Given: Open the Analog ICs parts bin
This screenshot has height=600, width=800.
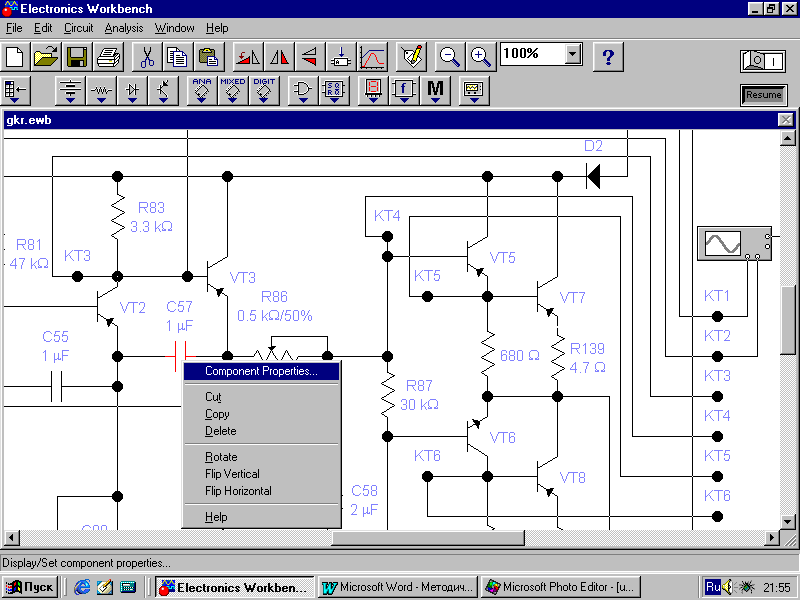Looking at the screenshot, I should (202, 91).
